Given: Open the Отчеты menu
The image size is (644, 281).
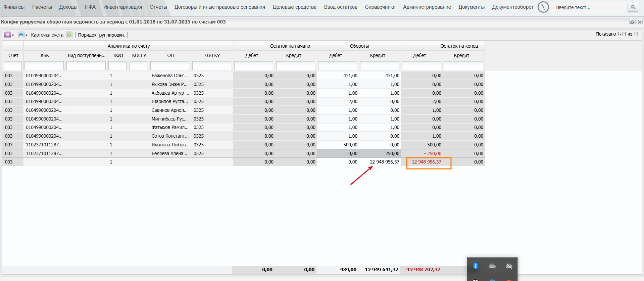Looking at the screenshot, I should point(158,7).
